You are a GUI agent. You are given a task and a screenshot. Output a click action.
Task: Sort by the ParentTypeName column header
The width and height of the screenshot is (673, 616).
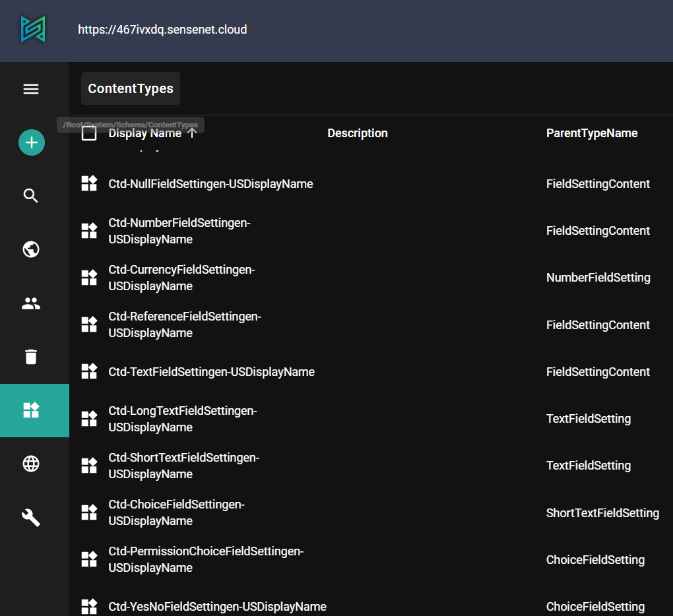(x=591, y=133)
